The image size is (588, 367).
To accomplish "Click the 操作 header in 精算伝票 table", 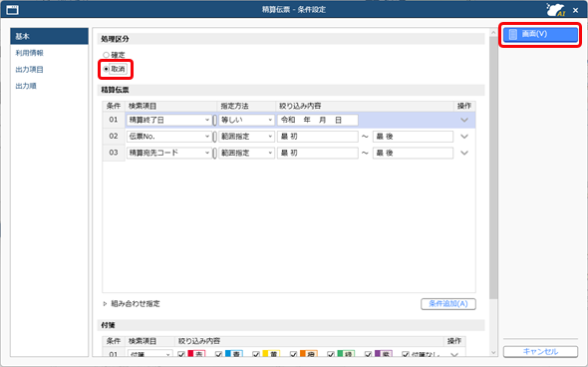I will point(463,106).
